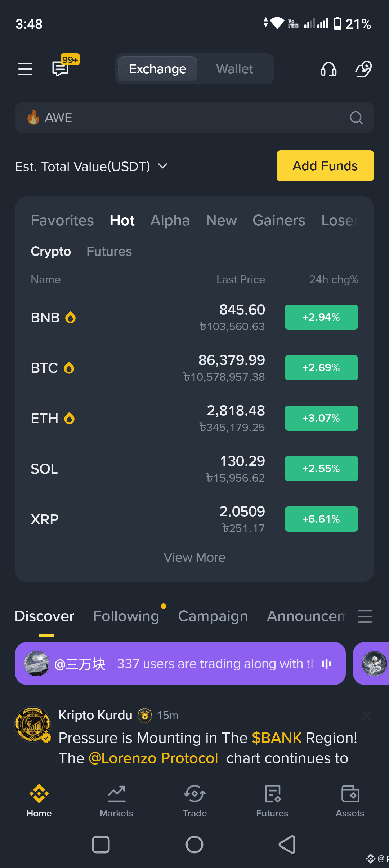
Task: Switch the hot list to Futures
Action: (109, 251)
